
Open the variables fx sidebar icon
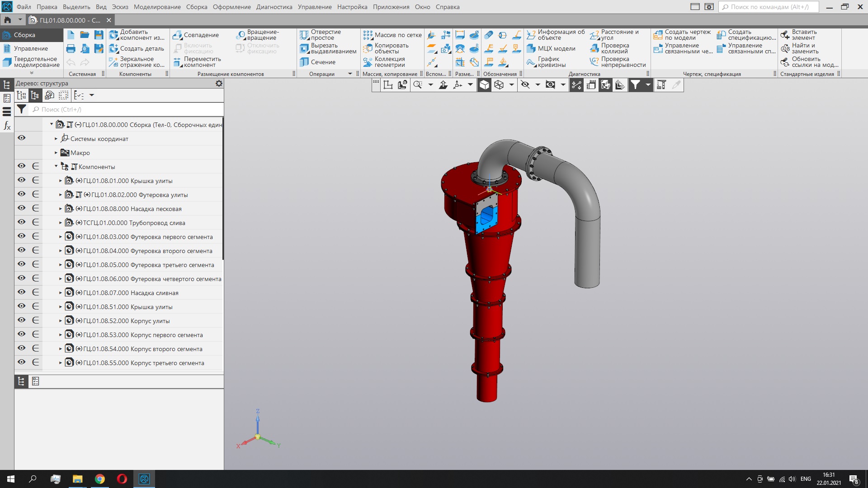(7, 126)
